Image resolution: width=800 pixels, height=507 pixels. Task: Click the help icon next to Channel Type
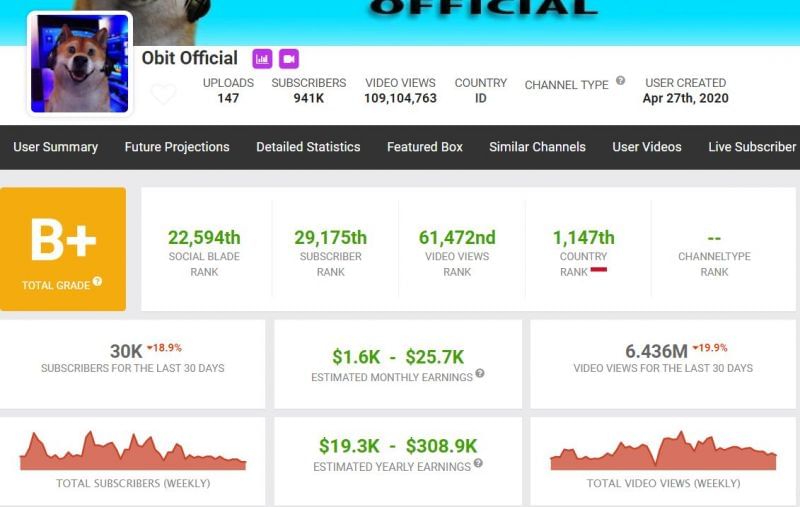[621, 81]
